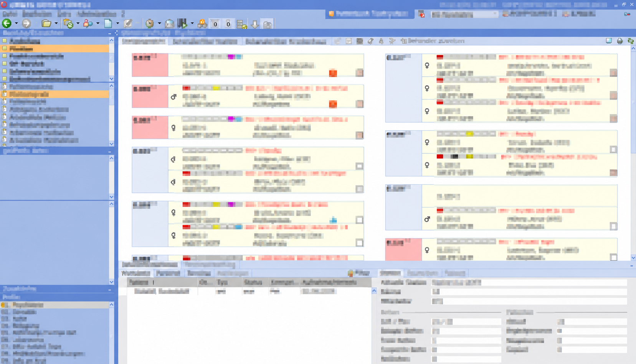The height and width of the screenshot is (364, 636).
Task: Tick the checkbox beside the blue bell icon
Action: point(359,220)
